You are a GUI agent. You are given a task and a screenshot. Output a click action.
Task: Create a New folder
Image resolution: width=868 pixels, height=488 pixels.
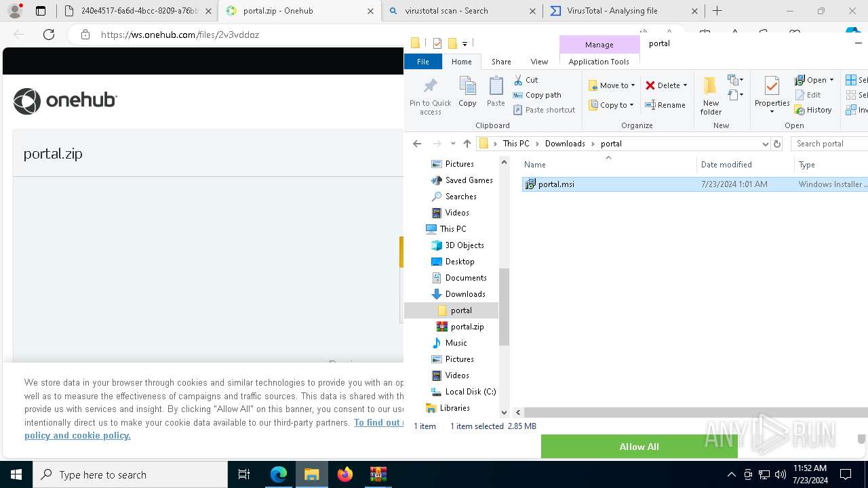711,96
